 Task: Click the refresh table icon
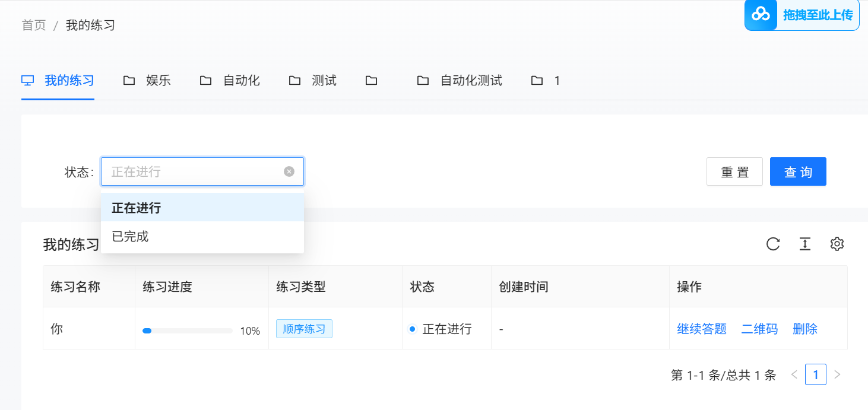click(772, 244)
